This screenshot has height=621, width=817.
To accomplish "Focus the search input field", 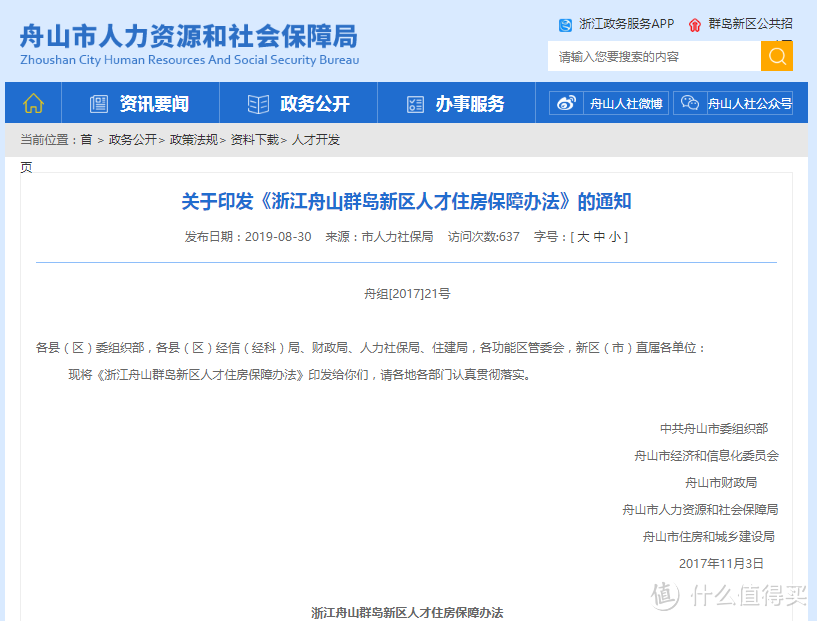I will (654, 56).
